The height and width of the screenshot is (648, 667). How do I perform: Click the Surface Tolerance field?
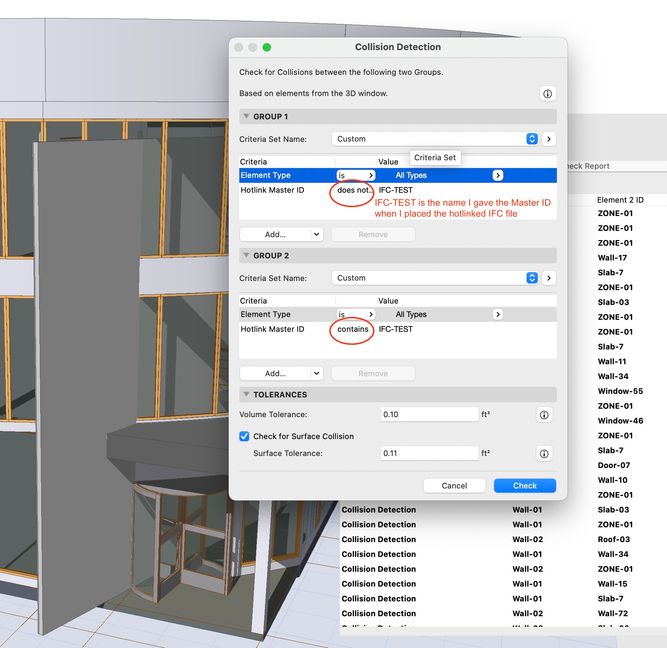pos(430,453)
